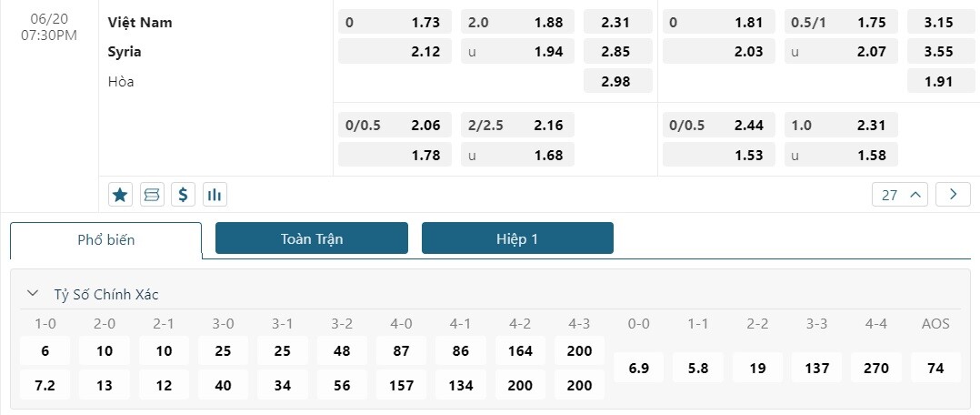The width and height of the screenshot is (980, 415).
Task: Click the right arrow next button
Action: (953, 194)
